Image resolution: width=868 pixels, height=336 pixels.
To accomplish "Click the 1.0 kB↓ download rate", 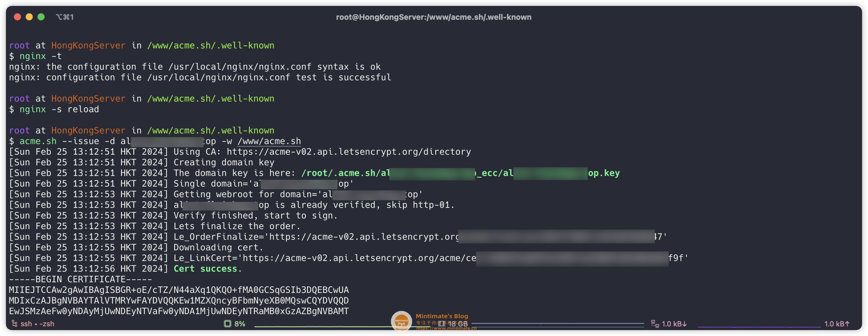I will point(674,324).
